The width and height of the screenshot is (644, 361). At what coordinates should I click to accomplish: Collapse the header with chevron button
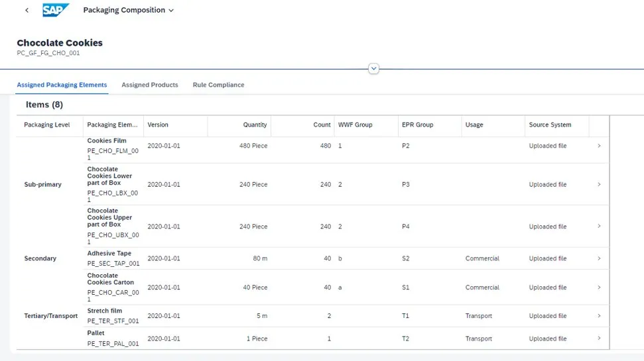pyautogui.click(x=373, y=68)
